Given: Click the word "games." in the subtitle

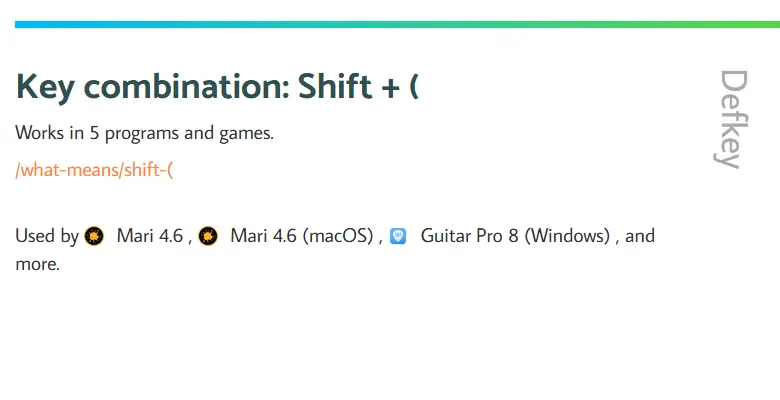Looking at the screenshot, I should tap(246, 134).
